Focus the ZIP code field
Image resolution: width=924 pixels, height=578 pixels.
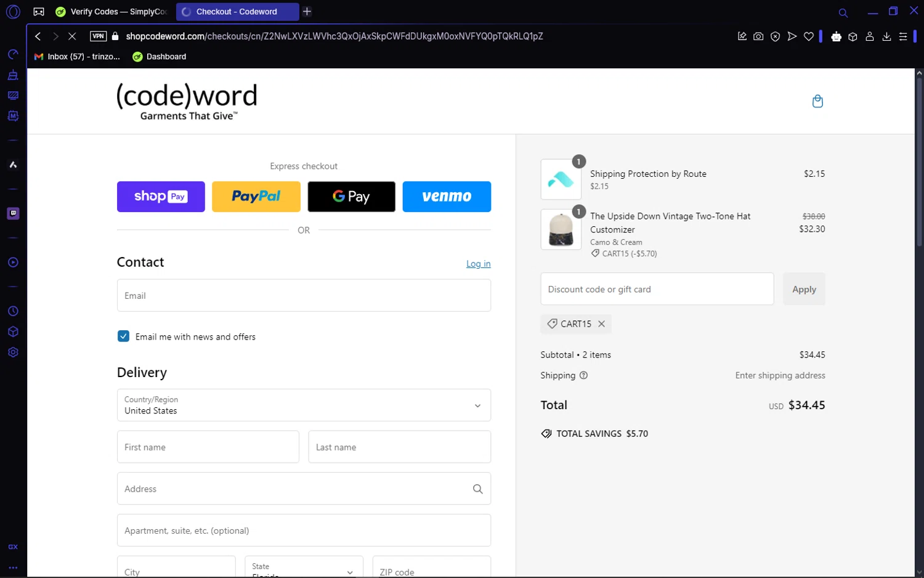(x=432, y=566)
